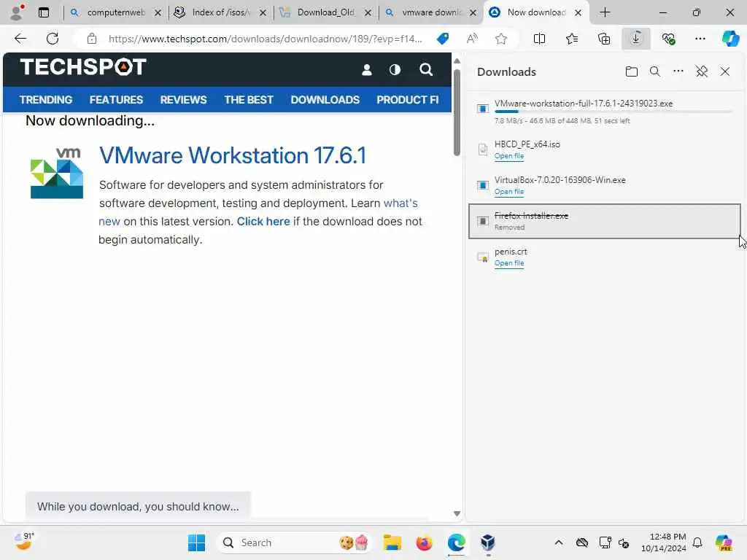Open the TRENDING menu
This screenshot has height=560, width=747.
[x=46, y=99]
